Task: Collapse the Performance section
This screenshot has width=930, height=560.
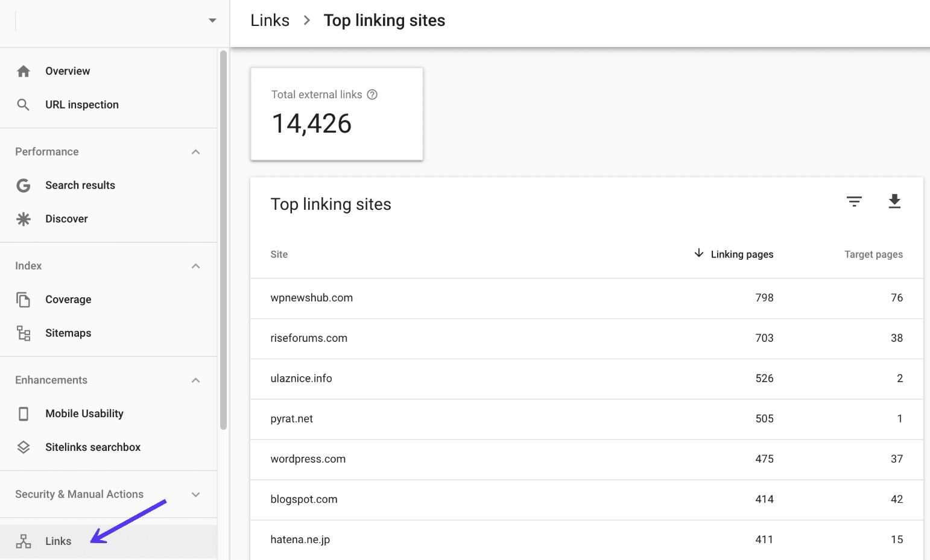Action: (x=195, y=151)
